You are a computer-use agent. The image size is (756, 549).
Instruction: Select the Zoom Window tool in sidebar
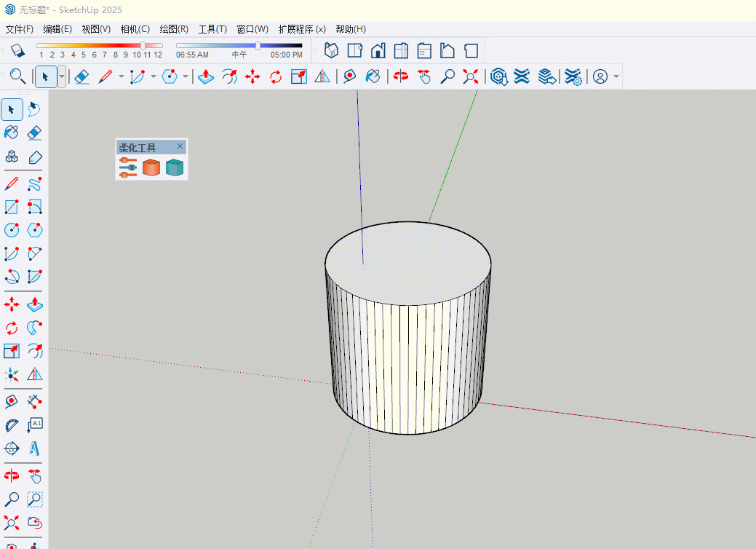point(34,499)
